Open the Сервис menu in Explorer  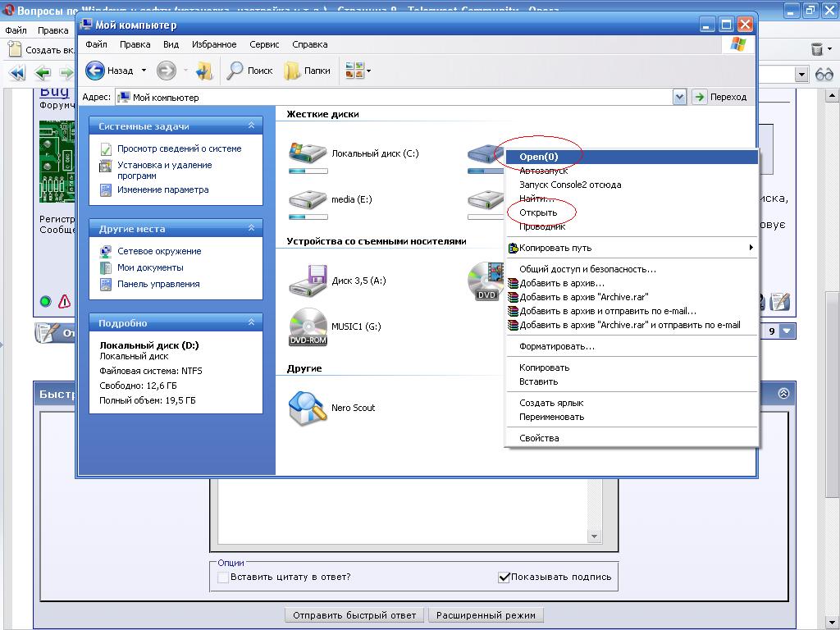tap(264, 44)
